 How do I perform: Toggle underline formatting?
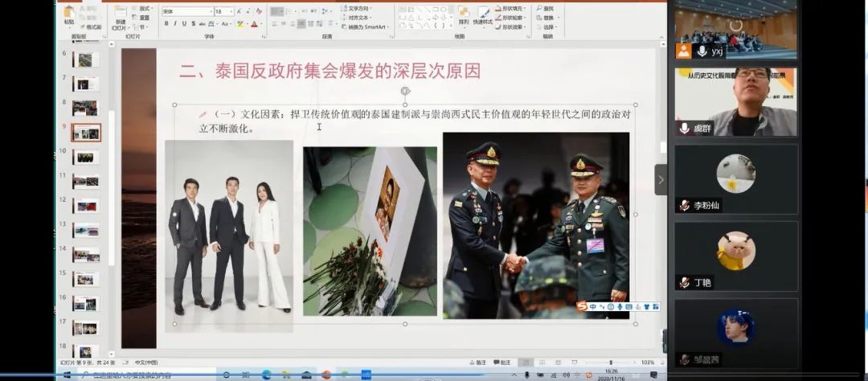point(183,24)
